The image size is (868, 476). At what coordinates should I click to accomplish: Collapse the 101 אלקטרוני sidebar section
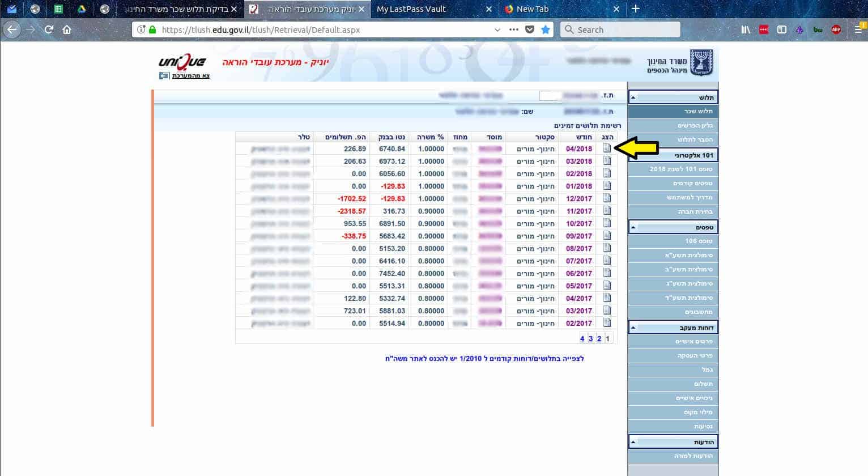point(633,155)
